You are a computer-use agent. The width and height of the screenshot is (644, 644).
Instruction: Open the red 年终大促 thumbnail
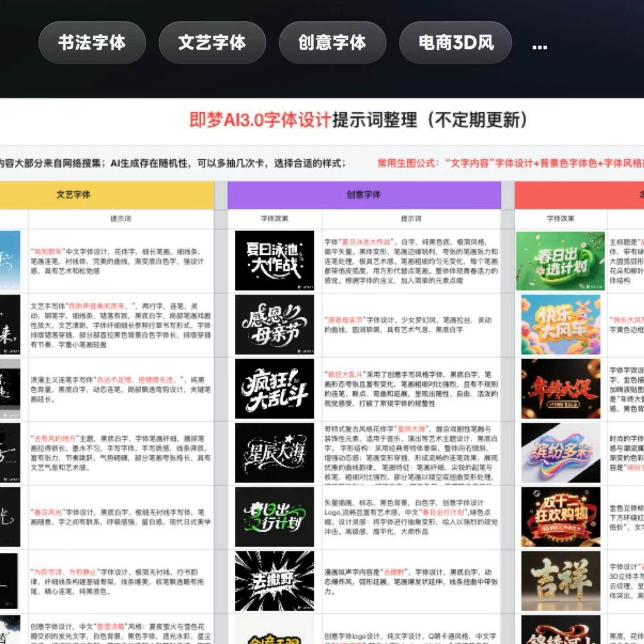pos(560,389)
